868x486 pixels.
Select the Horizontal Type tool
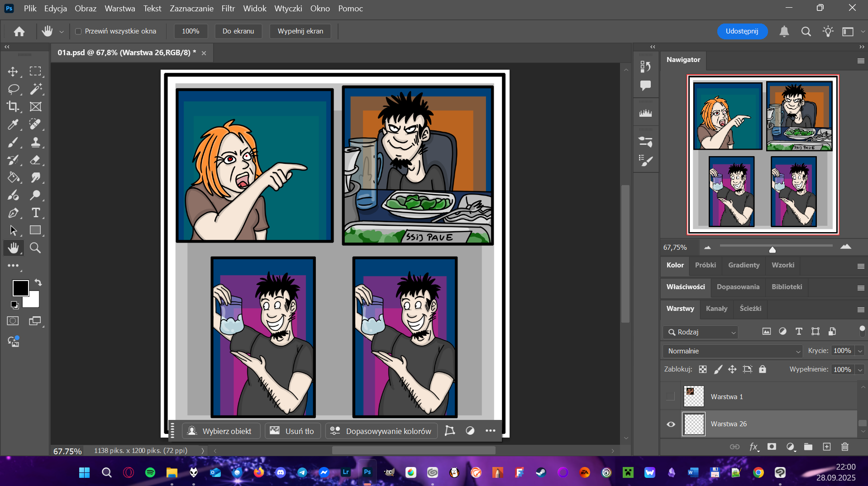click(x=35, y=213)
